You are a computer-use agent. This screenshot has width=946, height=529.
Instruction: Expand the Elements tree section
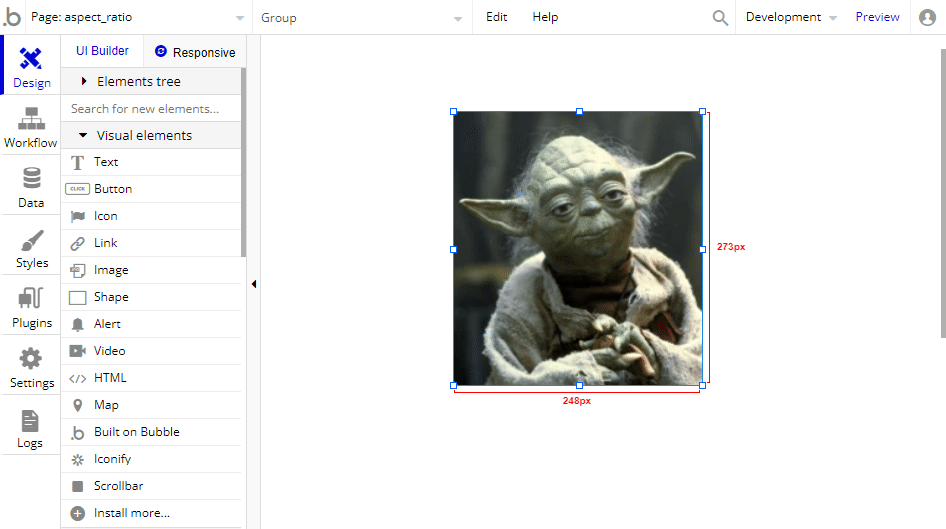click(151, 81)
